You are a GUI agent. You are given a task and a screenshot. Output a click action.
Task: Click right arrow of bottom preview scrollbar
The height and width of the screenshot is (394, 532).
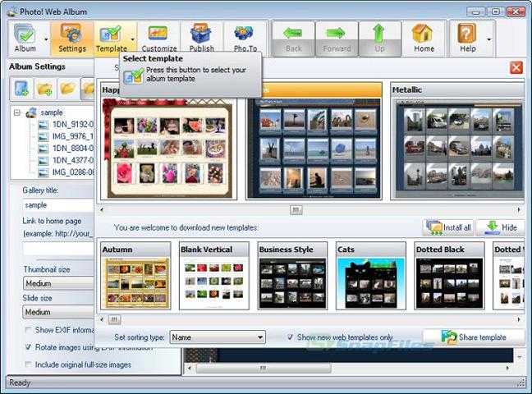pos(507,369)
